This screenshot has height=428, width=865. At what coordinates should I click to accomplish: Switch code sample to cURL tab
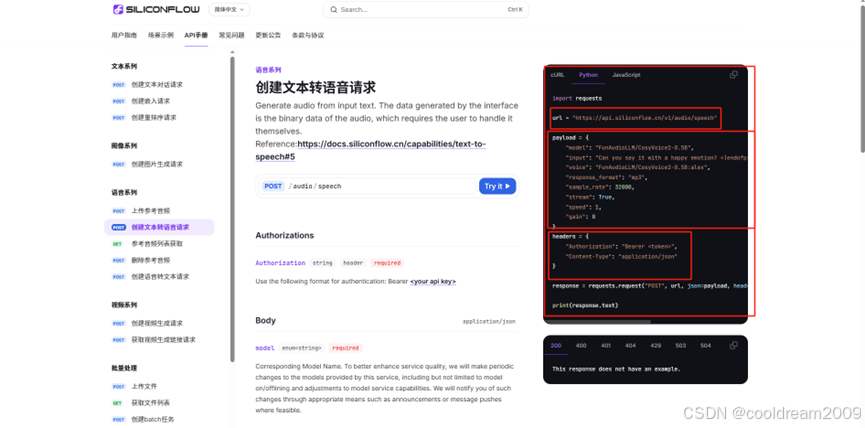coord(557,75)
